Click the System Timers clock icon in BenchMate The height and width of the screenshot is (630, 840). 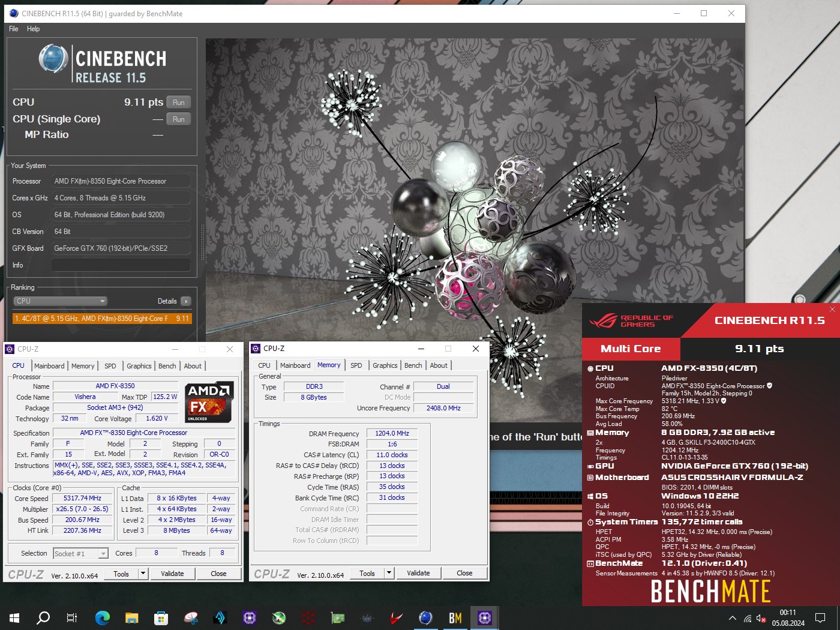click(x=590, y=523)
